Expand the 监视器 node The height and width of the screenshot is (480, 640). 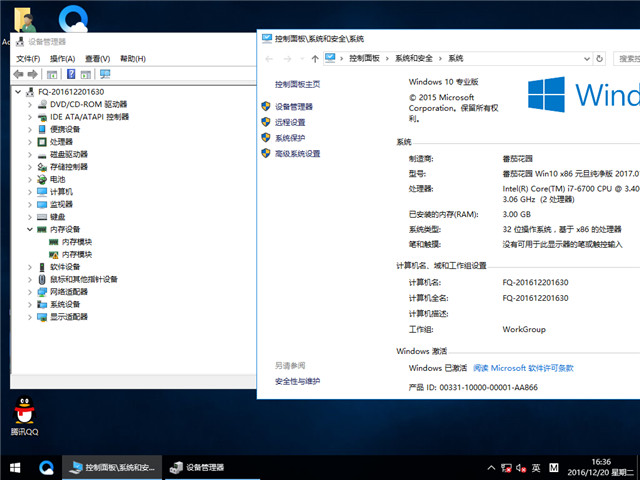[30, 204]
